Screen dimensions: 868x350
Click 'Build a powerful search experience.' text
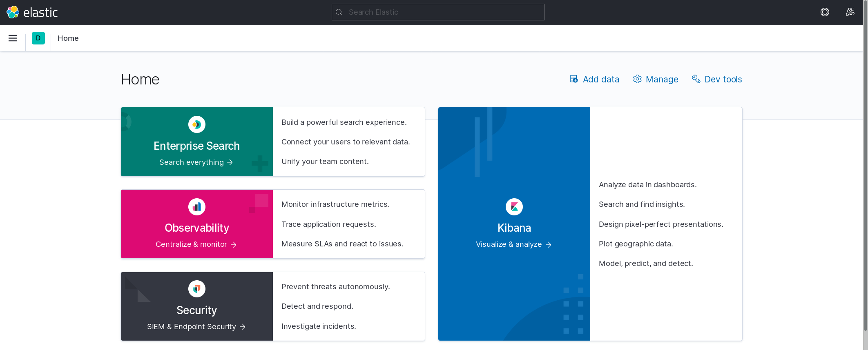point(344,122)
